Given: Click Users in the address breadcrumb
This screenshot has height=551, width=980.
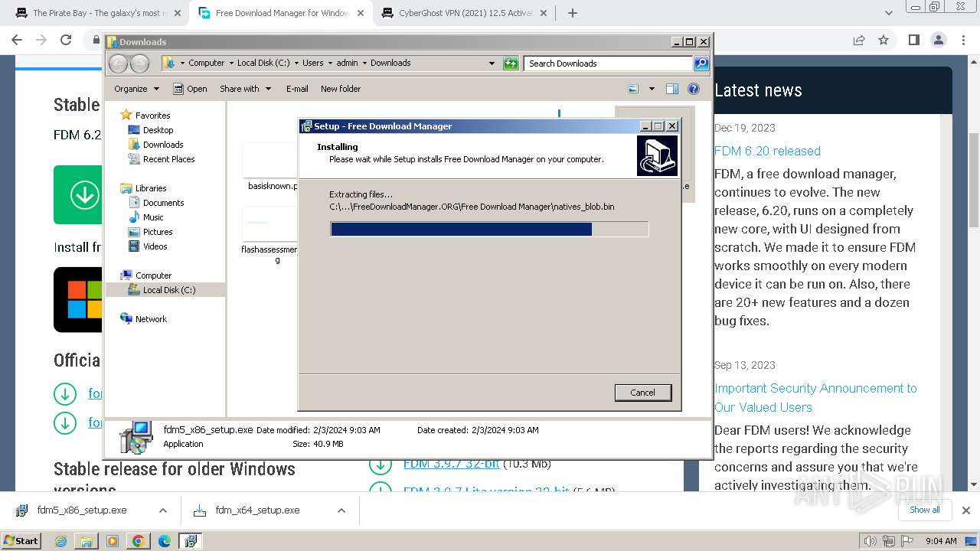Looking at the screenshot, I should (x=312, y=64).
